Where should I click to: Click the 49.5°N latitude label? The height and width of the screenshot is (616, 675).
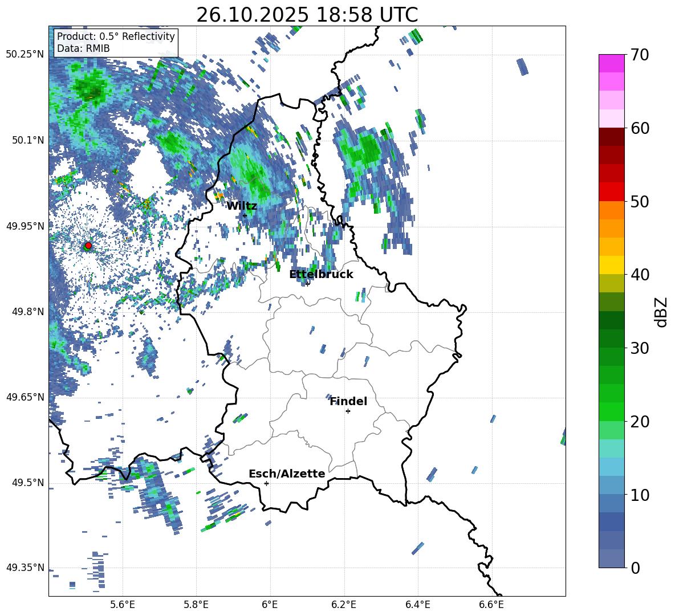click(x=28, y=482)
